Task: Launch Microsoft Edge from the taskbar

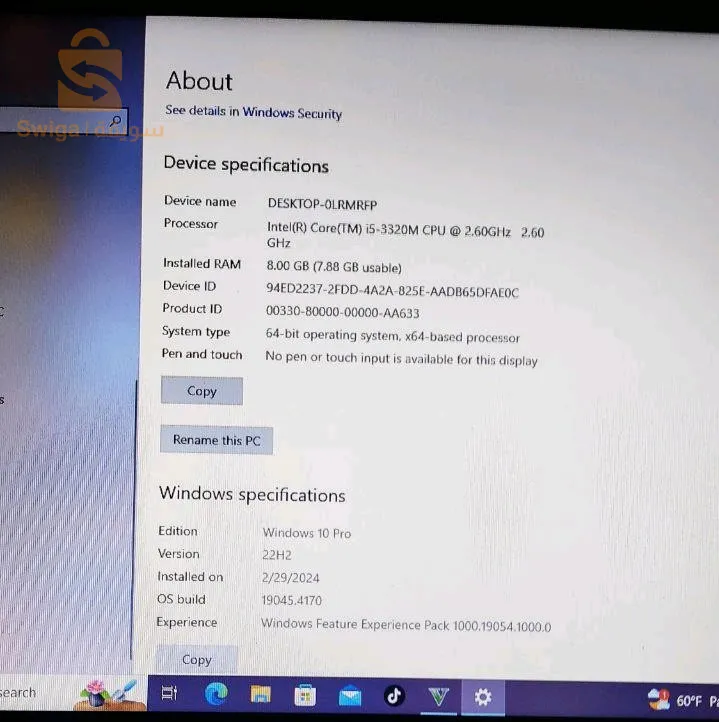Action: click(x=216, y=694)
